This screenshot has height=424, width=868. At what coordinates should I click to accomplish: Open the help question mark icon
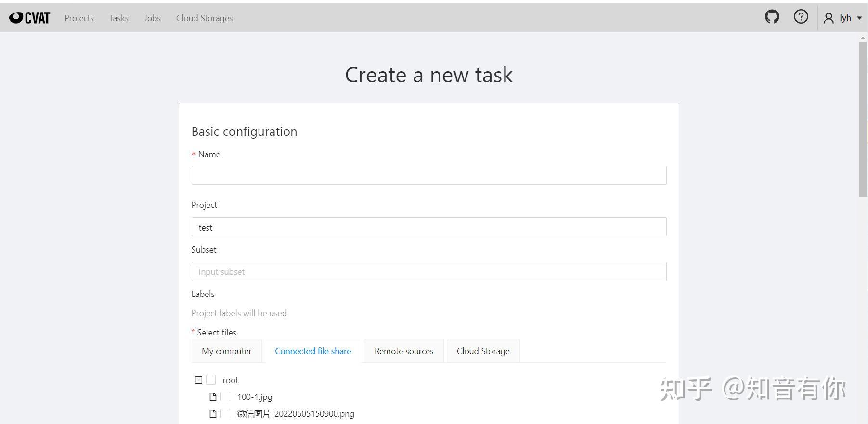[x=801, y=17]
